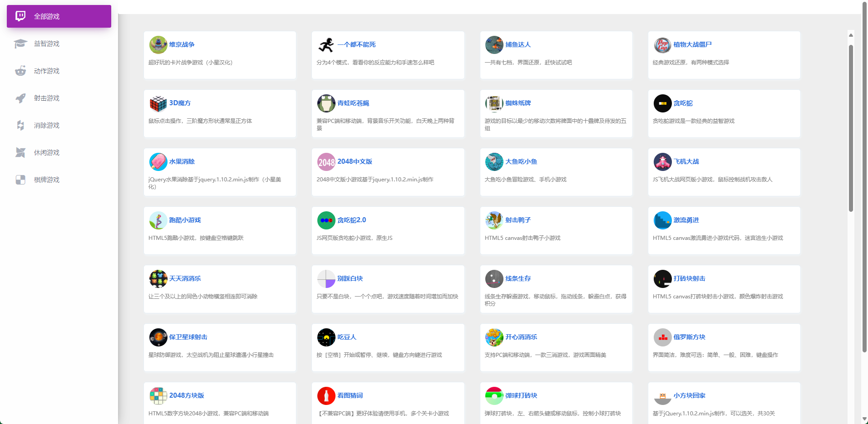This screenshot has width=868, height=424.
Task: Open the 全部游戏 sidebar category
Action: (59, 16)
